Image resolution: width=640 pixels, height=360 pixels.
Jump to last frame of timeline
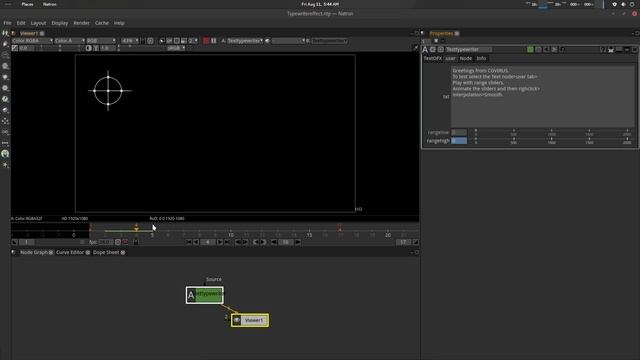(227, 242)
